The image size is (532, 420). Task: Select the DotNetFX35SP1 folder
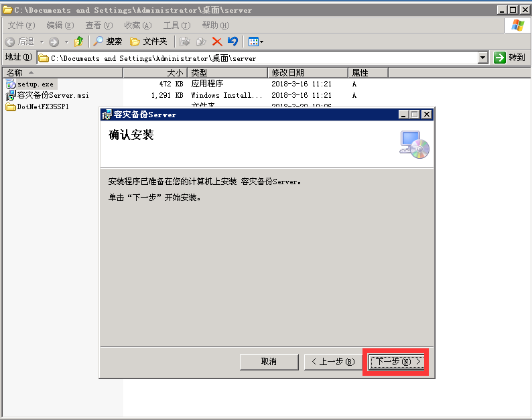pyautogui.click(x=43, y=107)
